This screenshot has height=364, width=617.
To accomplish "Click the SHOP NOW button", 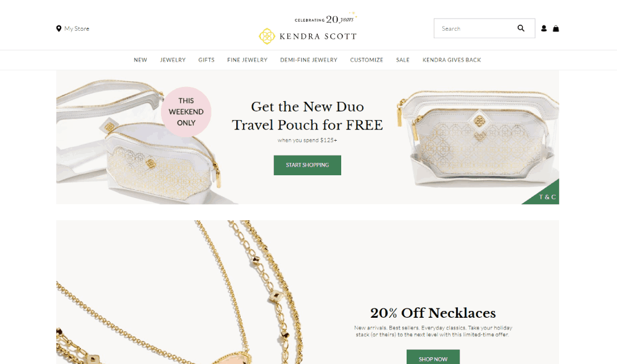I will 433,357.
